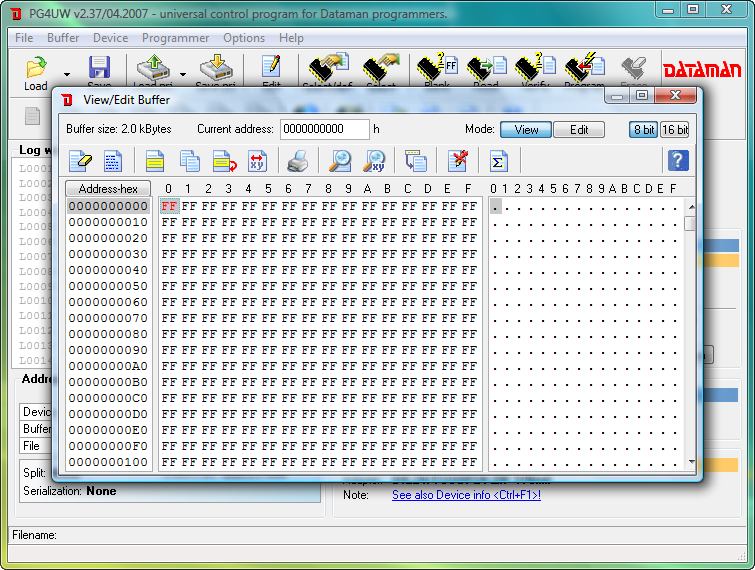This screenshot has width=755, height=570.
Task: Click the copy block icon
Action: [189, 161]
